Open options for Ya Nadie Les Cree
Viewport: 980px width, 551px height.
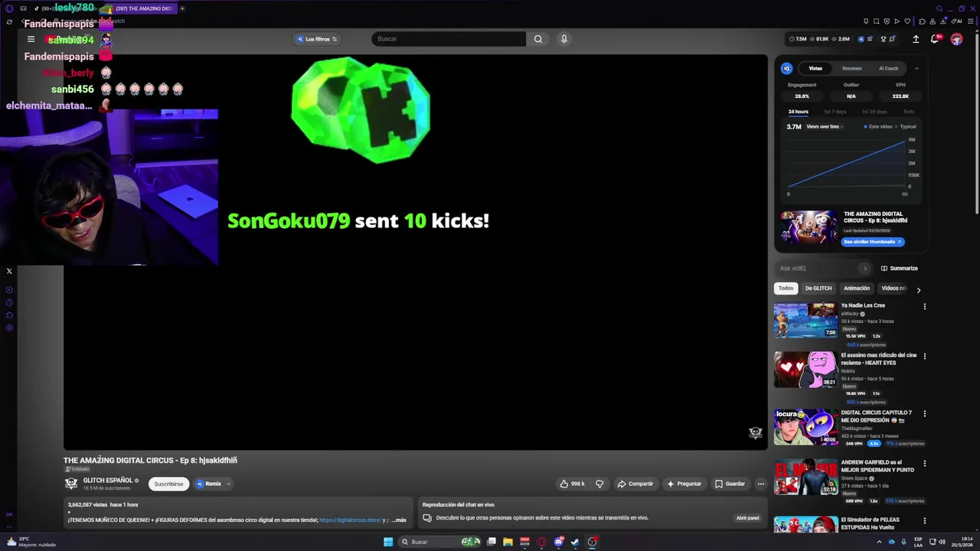click(924, 307)
